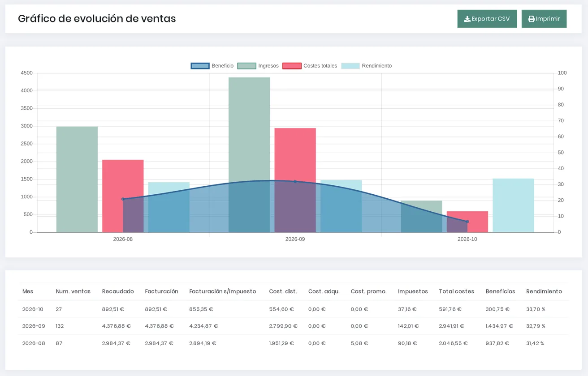Click the Num. ventas column header

pyautogui.click(x=73, y=291)
